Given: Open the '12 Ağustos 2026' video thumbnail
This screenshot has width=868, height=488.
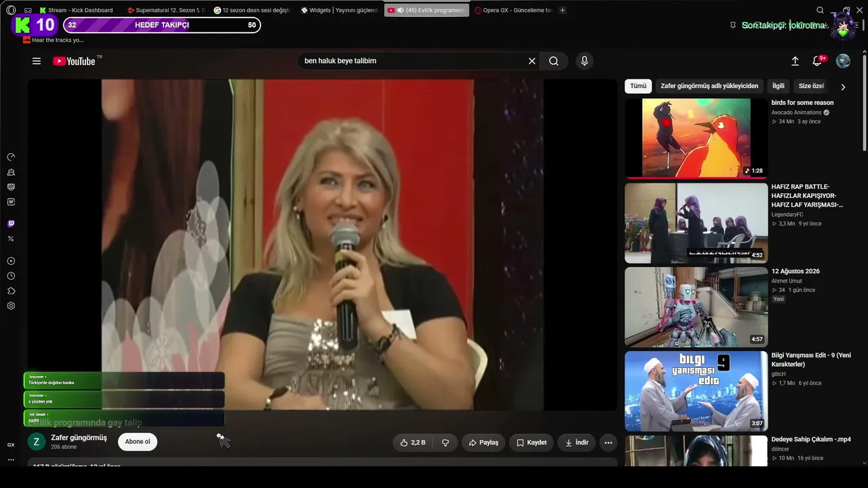Looking at the screenshot, I should (x=696, y=307).
